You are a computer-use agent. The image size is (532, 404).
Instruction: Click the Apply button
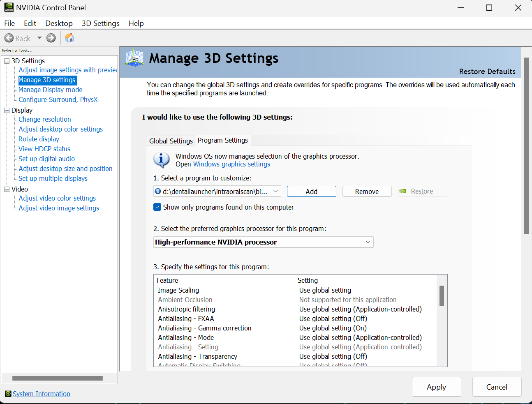436,387
